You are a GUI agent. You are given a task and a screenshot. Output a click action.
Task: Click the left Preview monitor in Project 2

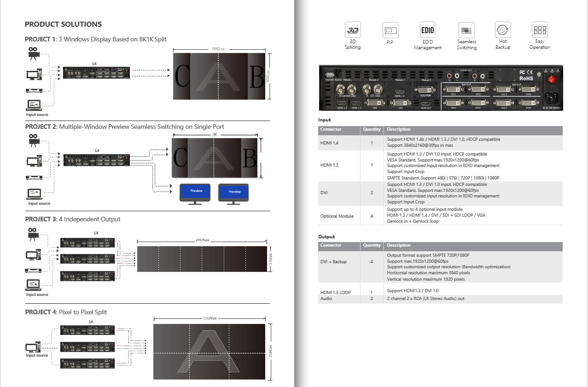(x=195, y=193)
